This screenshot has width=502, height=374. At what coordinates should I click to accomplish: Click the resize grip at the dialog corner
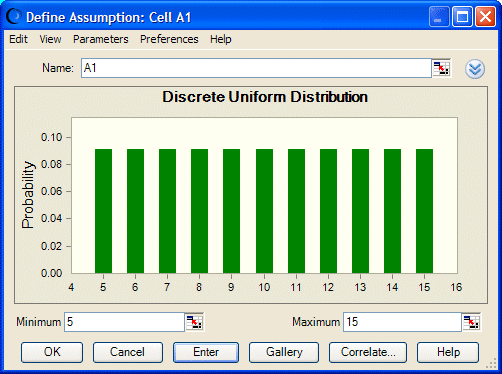click(491, 364)
